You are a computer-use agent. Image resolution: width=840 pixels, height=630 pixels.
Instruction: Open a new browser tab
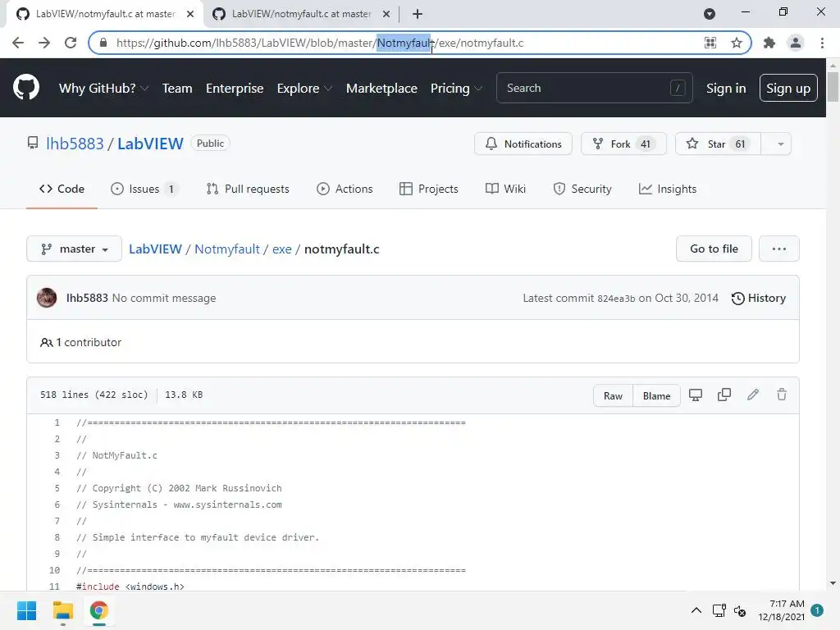(418, 15)
